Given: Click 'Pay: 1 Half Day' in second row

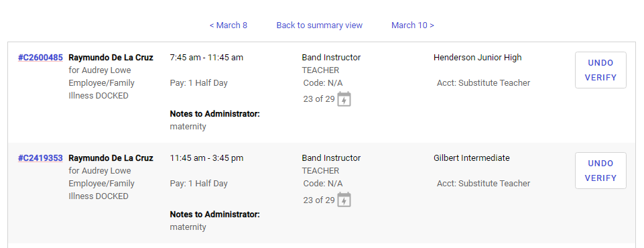Looking at the screenshot, I should pyautogui.click(x=199, y=184).
